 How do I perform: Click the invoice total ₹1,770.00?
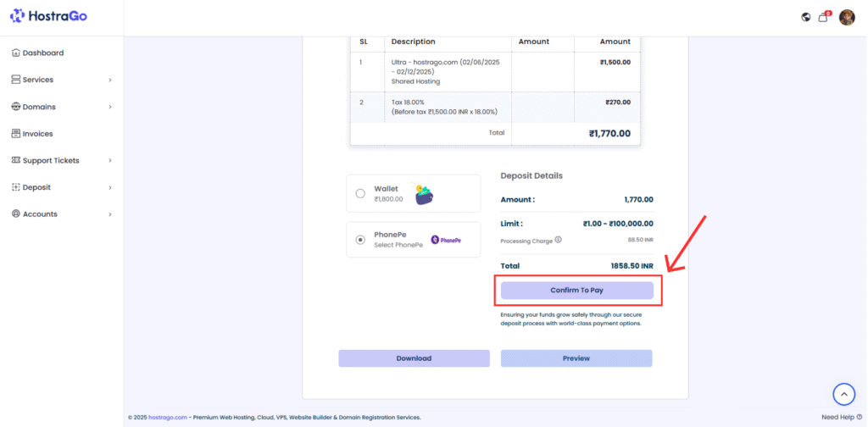[x=609, y=133]
